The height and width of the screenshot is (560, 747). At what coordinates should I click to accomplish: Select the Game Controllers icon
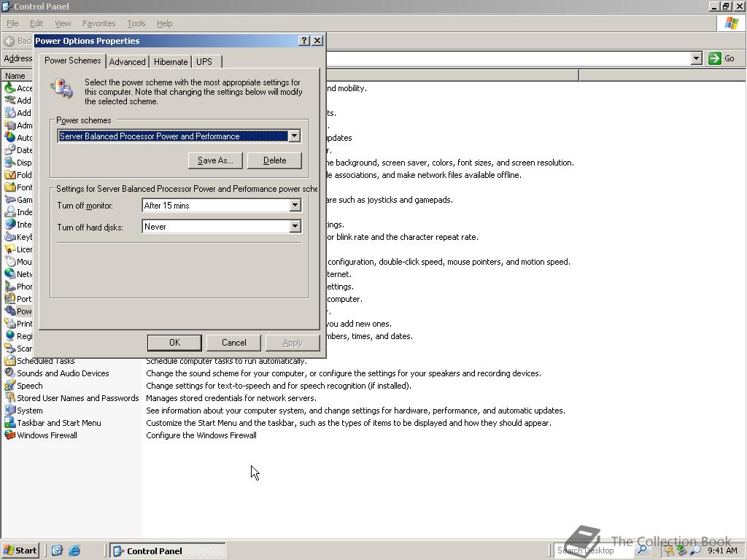pyautogui.click(x=10, y=200)
